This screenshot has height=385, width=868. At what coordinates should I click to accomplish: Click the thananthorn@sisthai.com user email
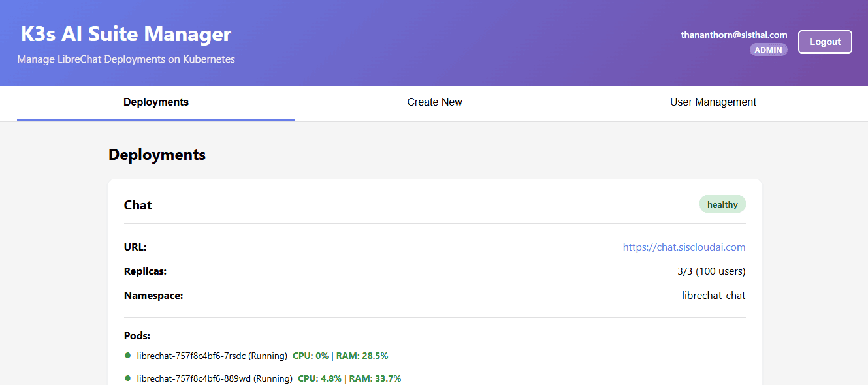click(x=733, y=35)
